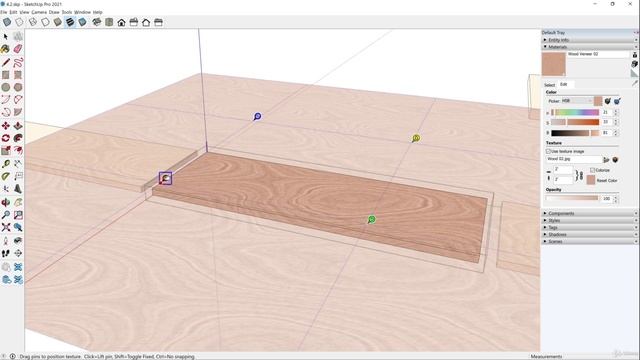The image size is (640, 360).
Task: Choose the 2 Point Arc tool
Action: coord(18,100)
